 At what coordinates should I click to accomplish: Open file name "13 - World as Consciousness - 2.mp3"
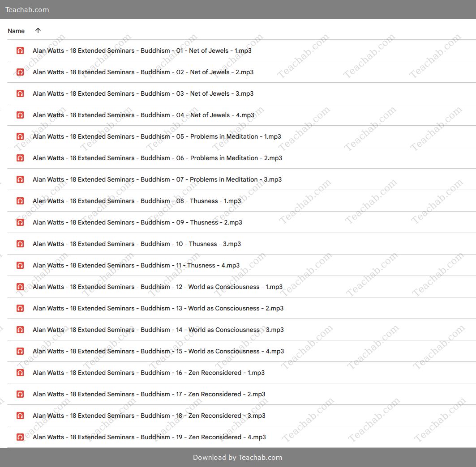[158, 308]
